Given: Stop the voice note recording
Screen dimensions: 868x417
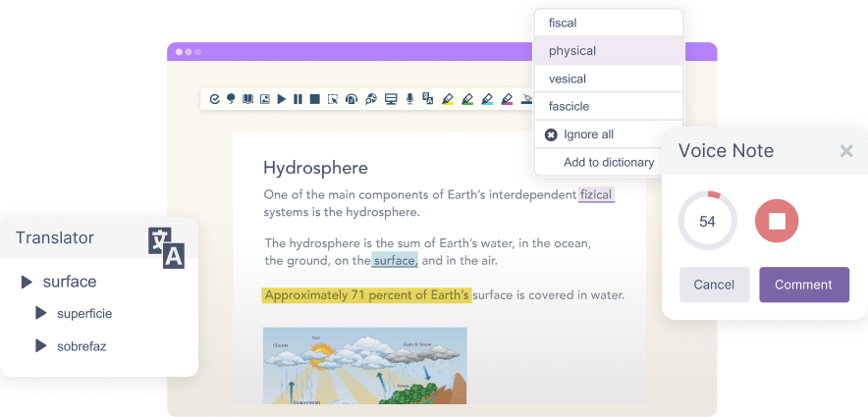Looking at the screenshot, I should (777, 221).
